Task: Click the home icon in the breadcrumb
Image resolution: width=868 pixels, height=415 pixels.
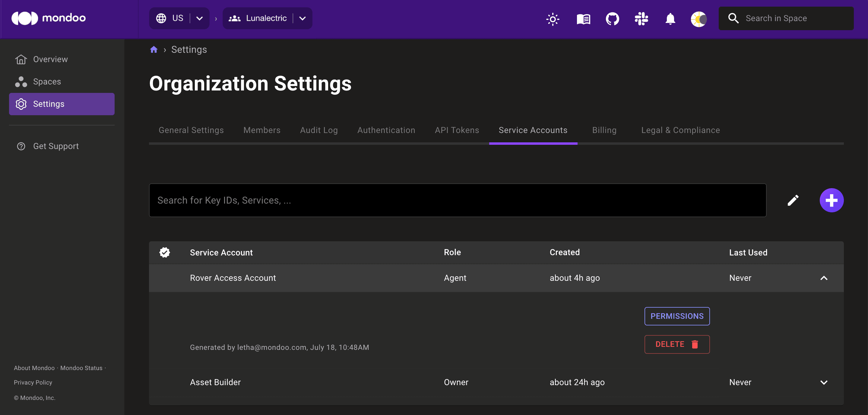Action: 154,49
